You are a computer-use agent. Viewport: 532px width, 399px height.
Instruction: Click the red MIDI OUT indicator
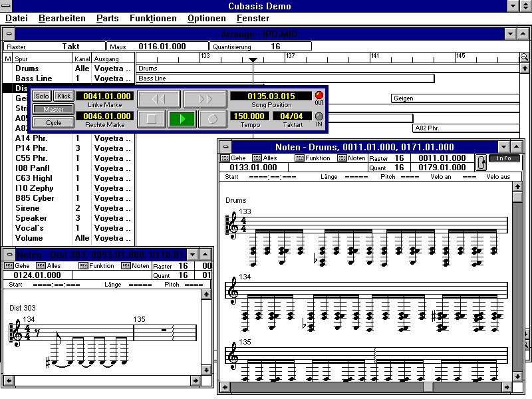[319, 95]
